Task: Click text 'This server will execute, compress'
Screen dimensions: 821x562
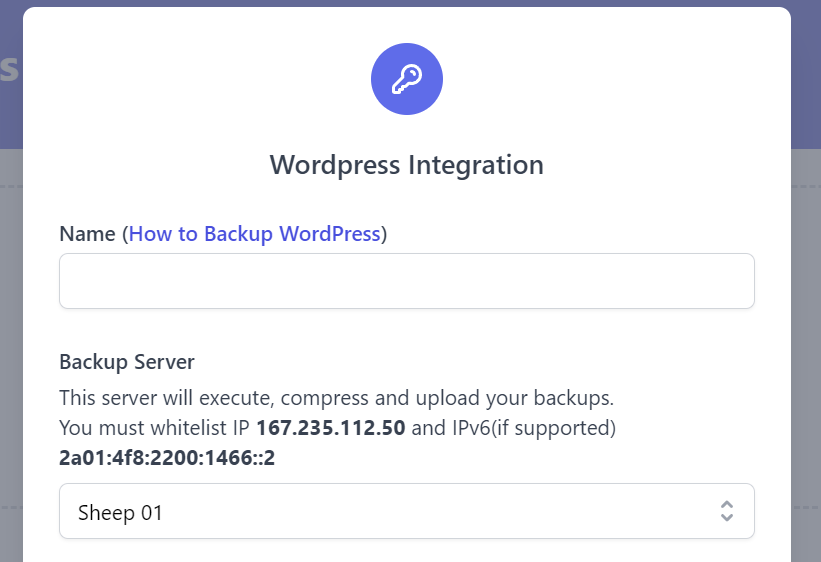Action: tap(214, 398)
